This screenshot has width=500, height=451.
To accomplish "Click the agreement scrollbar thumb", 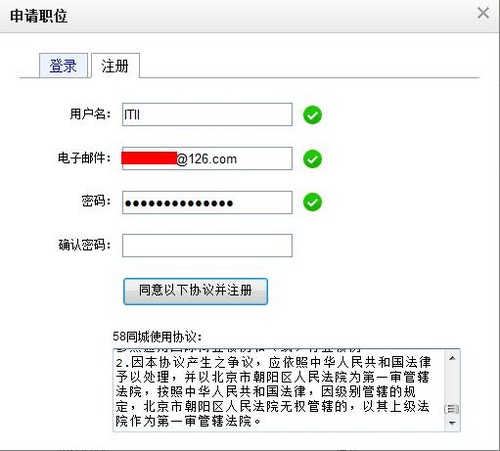I will pyautogui.click(x=452, y=409).
